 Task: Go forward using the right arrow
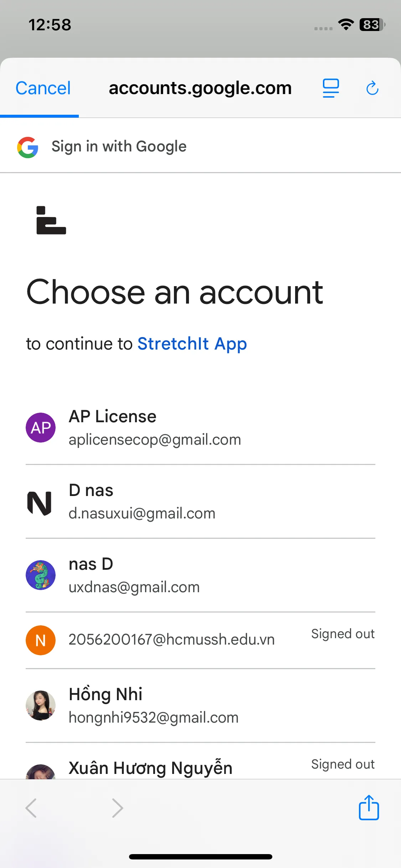point(117,808)
